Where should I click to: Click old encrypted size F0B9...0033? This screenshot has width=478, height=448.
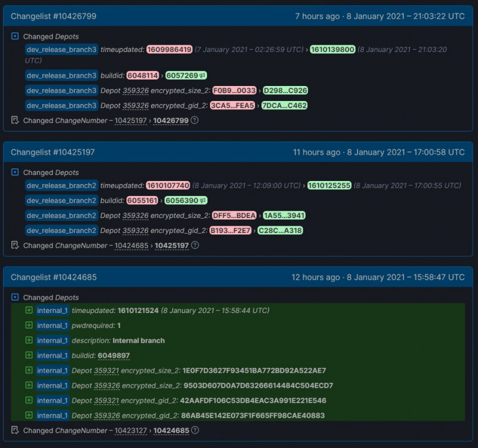tap(235, 90)
